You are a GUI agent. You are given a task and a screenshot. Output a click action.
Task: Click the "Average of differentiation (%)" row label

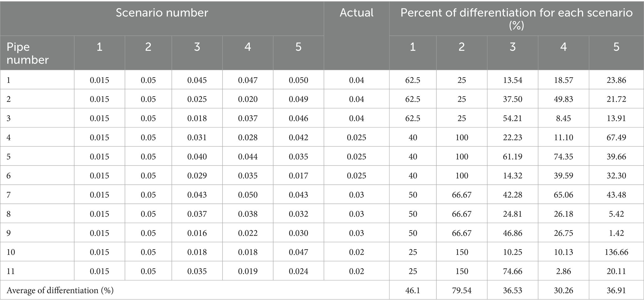click(60, 290)
